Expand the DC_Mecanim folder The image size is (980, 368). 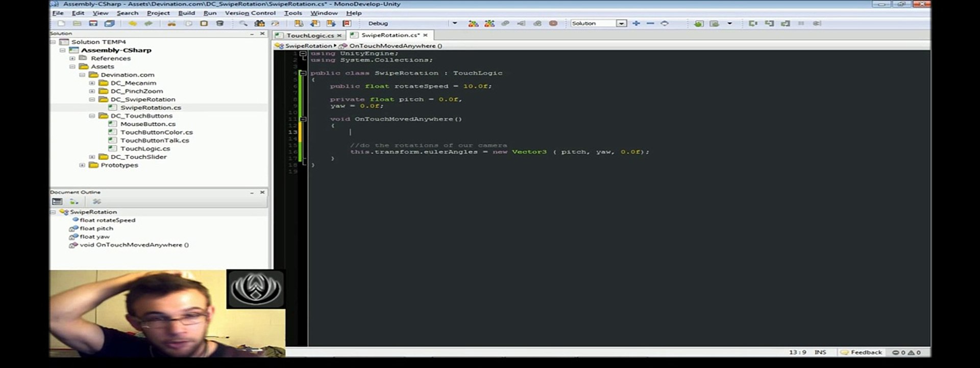pyautogui.click(x=92, y=83)
